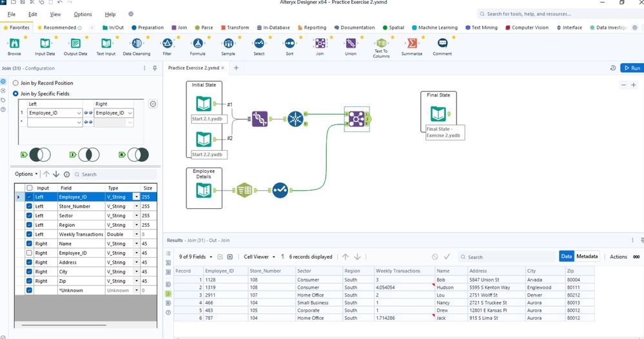The height and width of the screenshot is (339, 644).
Task: Check the Right Employee_ID field checkbox
Action: (x=29, y=253)
